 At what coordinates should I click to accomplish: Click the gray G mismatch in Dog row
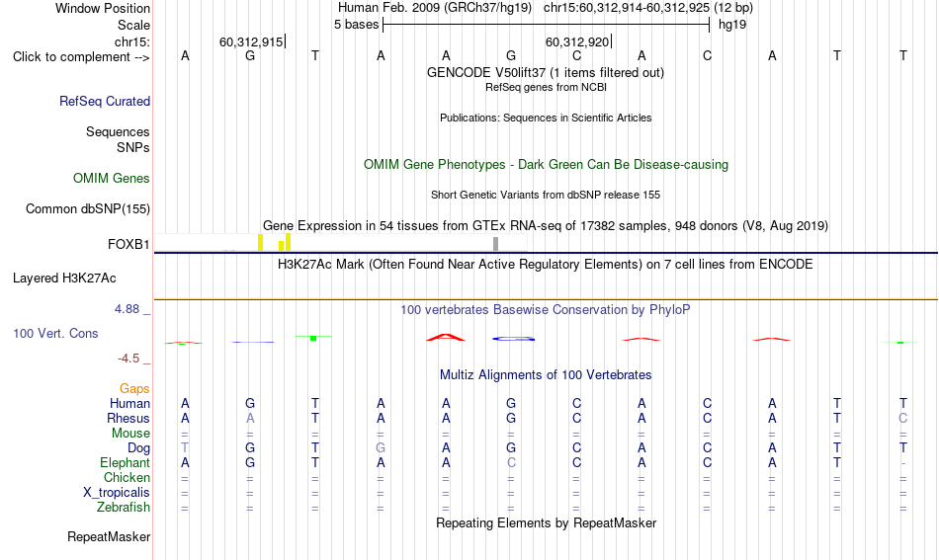381,447
